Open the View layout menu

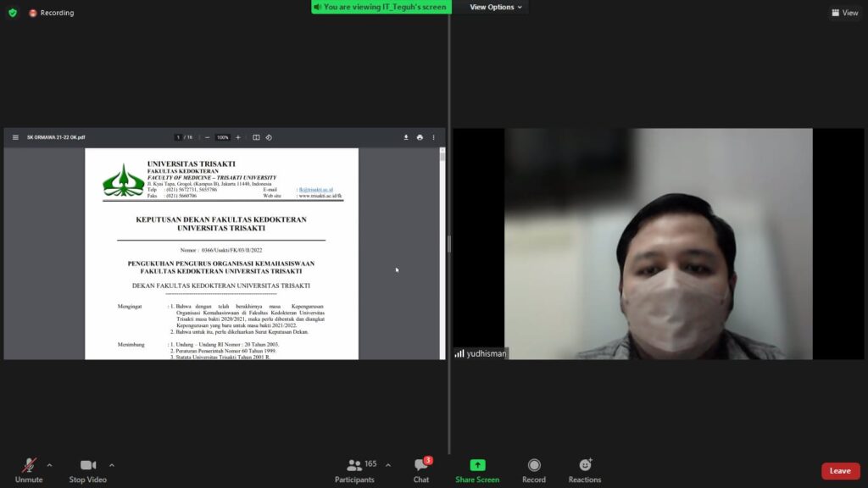pos(845,13)
